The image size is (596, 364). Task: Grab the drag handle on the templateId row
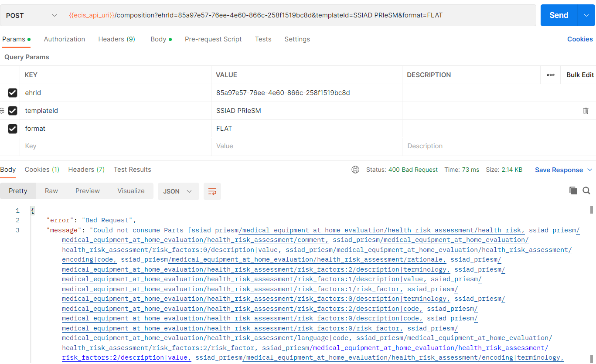point(3,111)
